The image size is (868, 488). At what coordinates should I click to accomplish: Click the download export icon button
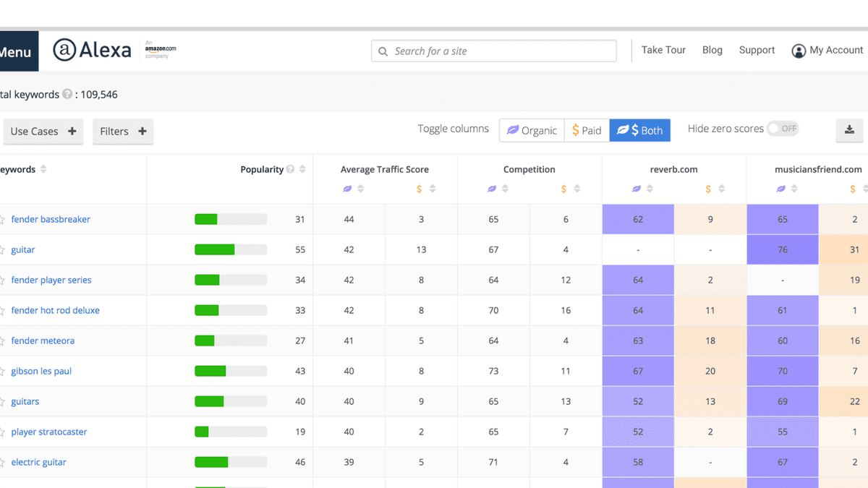point(849,130)
